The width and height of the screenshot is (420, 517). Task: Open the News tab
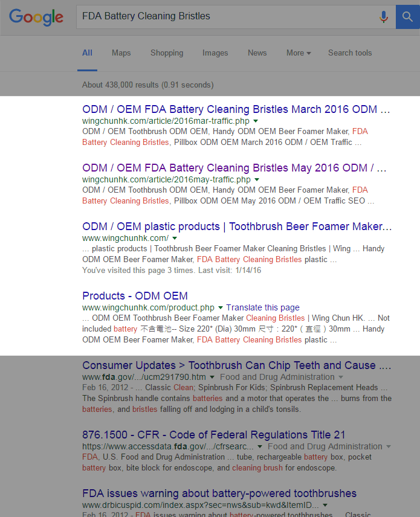[x=257, y=53]
